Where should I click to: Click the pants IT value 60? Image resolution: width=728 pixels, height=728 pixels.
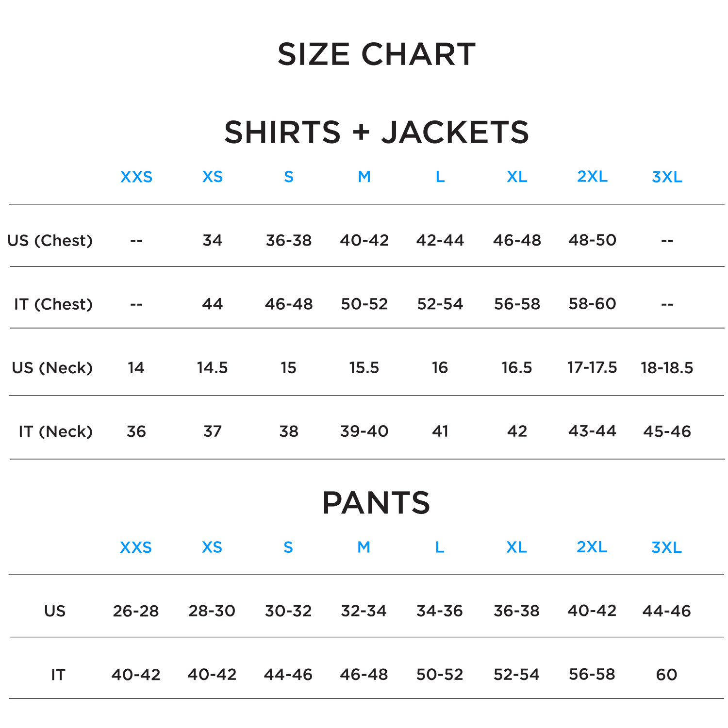(666, 674)
